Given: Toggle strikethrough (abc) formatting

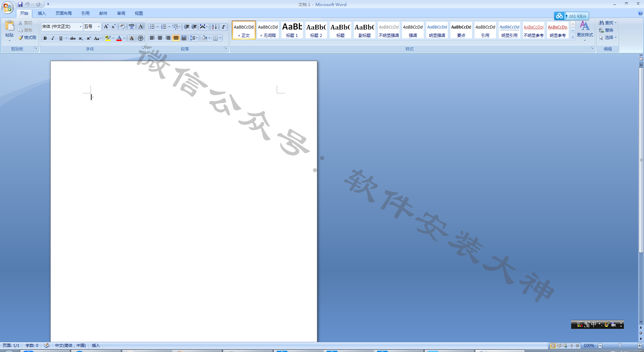Looking at the screenshot, I should [73, 38].
